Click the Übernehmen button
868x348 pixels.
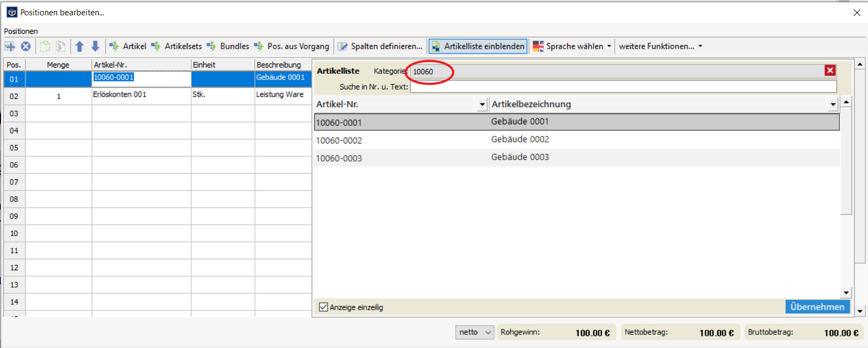pyautogui.click(x=817, y=307)
